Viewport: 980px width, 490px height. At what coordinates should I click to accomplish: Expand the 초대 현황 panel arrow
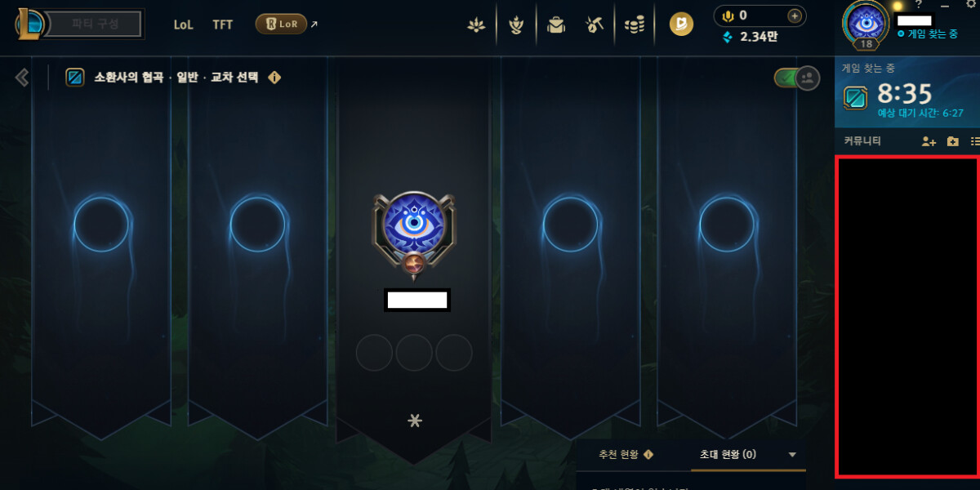pyautogui.click(x=791, y=455)
